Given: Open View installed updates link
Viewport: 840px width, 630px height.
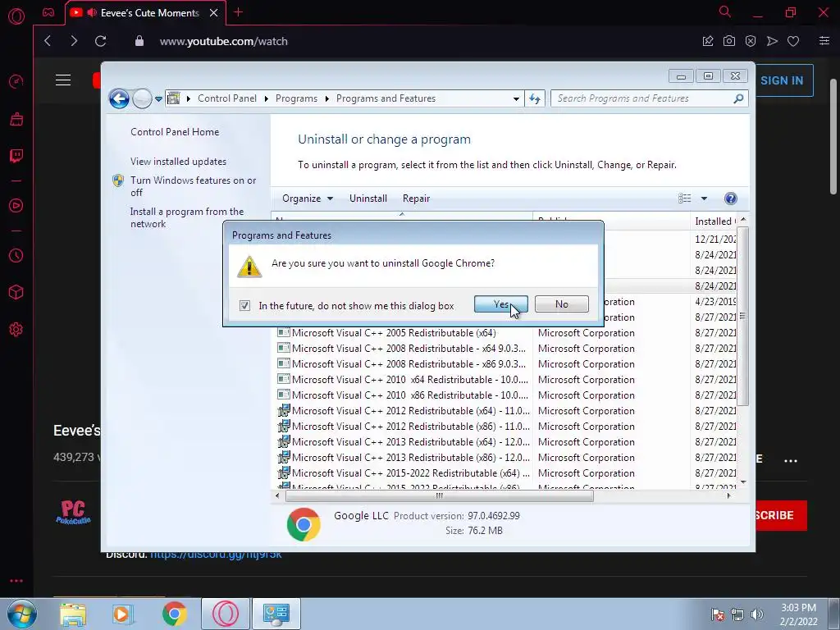Looking at the screenshot, I should pos(178,162).
